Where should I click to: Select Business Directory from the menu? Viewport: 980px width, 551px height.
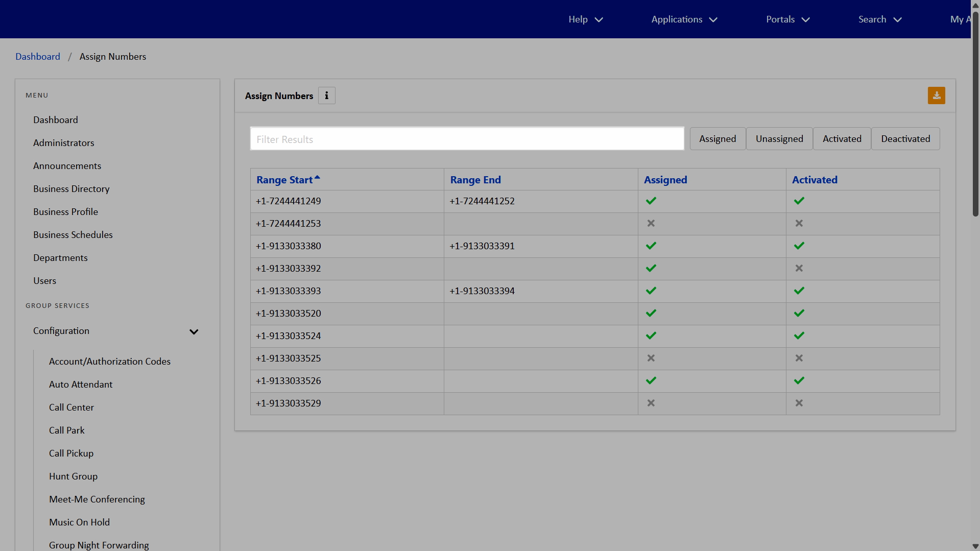(71, 188)
